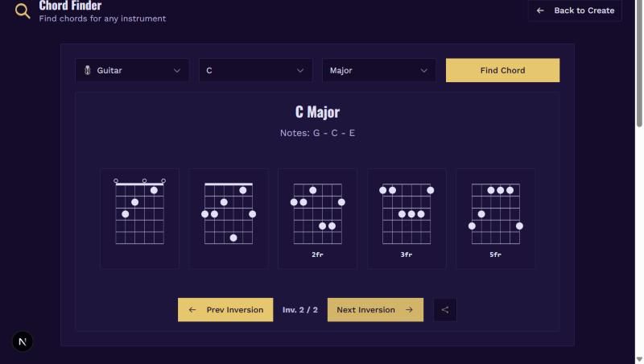Click the chevron on Major dropdown
Image resolution: width=644 pixels, height=364 pixels.
click(424, 71)
